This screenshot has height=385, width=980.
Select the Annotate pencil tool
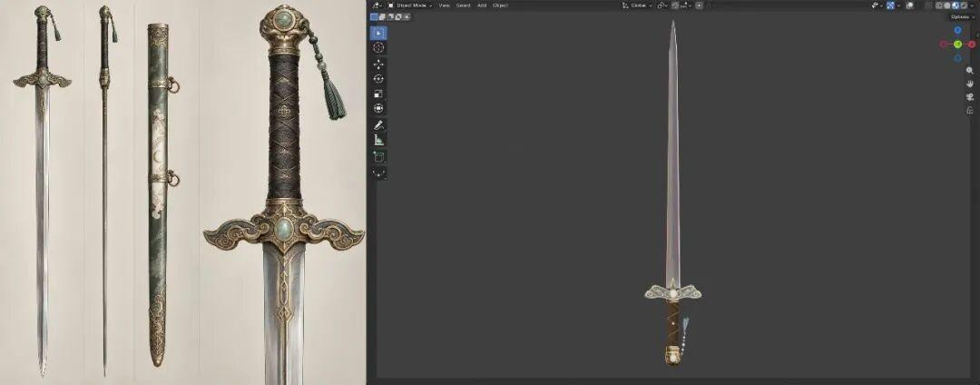click(378, 125)
